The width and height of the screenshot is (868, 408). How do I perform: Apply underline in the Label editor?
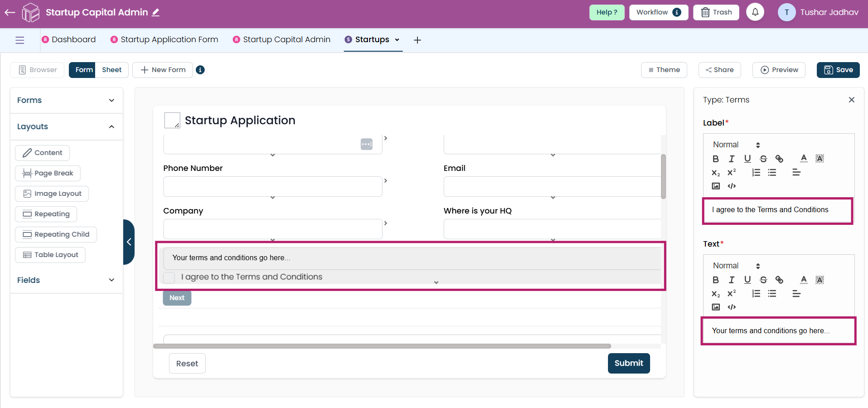(x=747, y=159)
